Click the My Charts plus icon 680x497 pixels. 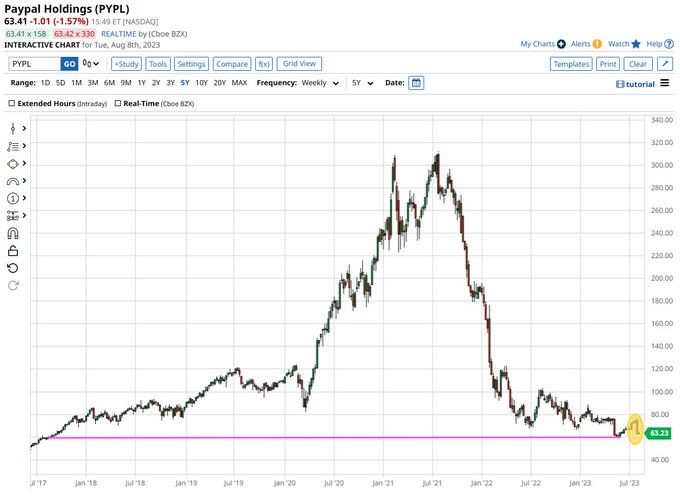(561, 44)
